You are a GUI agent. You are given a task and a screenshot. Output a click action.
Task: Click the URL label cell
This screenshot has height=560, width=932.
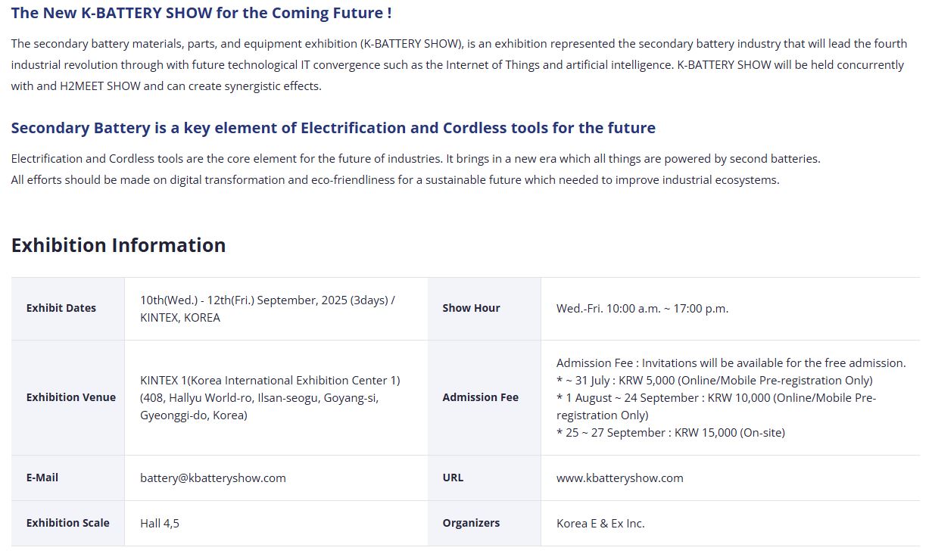(485, 478)
